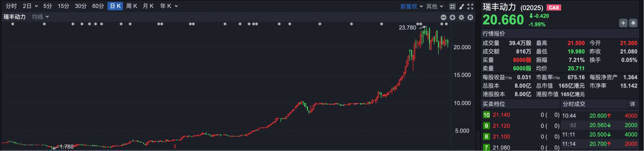The width and height of the screenshot is (644, 151).
Task: Click the sell level 10 price 21.140
Action: click(x=501, y=115)
